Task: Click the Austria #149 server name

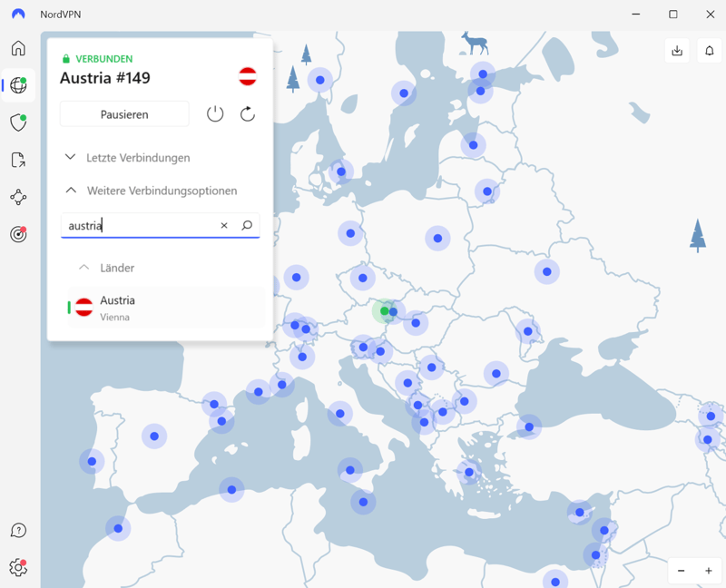Action: 105,78
